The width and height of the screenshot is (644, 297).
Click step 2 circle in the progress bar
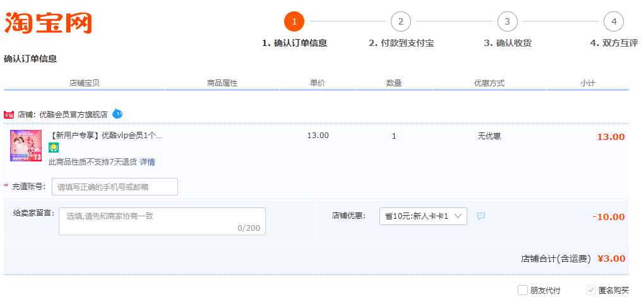pyautogui.click(x=401, y=21)
